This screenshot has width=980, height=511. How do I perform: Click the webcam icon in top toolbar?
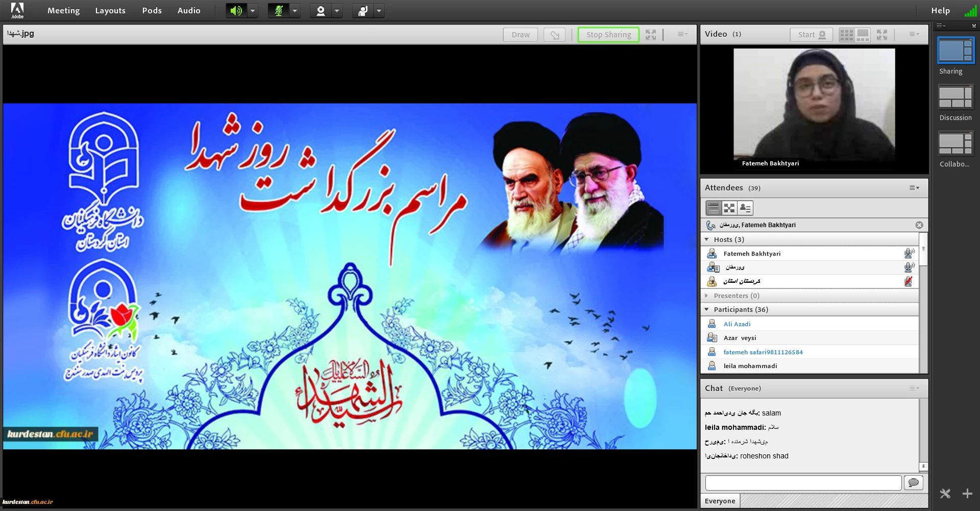tap(321, 11)
